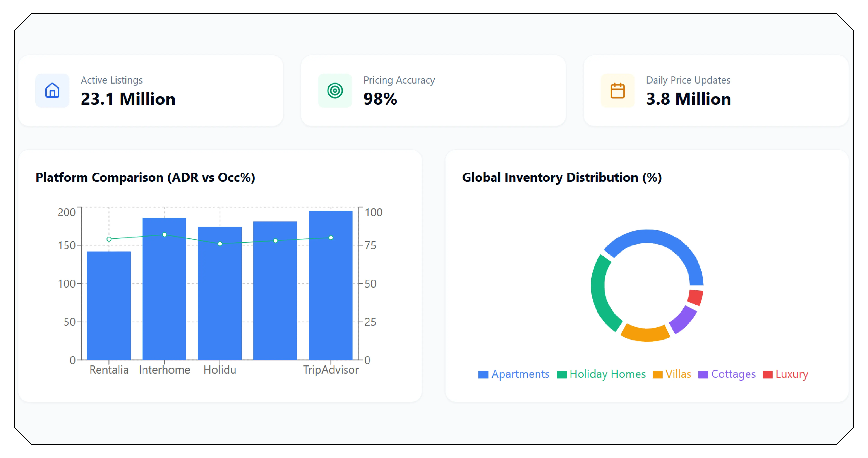Screen dimensions: 868x458
Task: Click the house icon for Active Listings
Action: pyautogui.click(x=52, y=90)
